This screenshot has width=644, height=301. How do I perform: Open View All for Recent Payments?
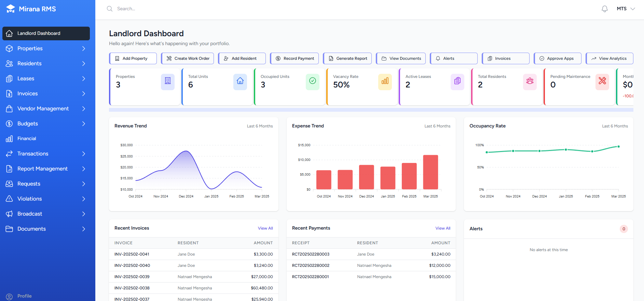(x=443, y=228)
